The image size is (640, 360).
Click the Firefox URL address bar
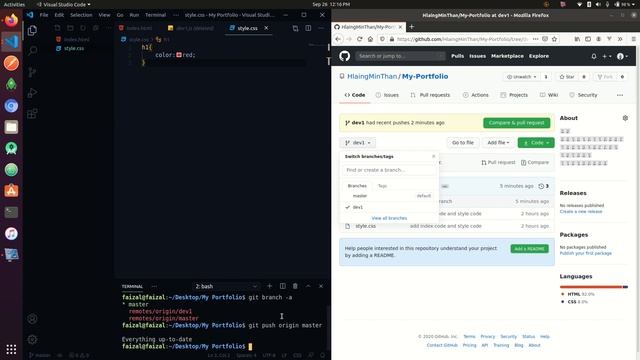click(x=463, y=39)
